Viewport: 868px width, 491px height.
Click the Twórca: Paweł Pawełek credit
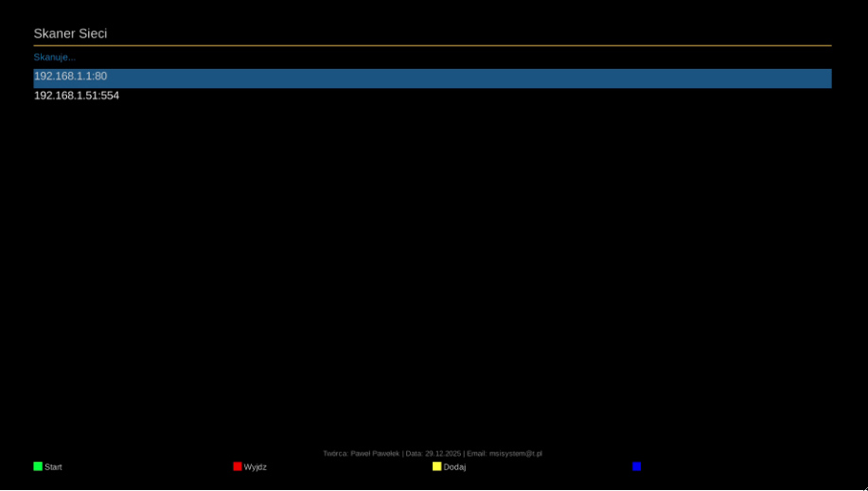coord(361,454)
